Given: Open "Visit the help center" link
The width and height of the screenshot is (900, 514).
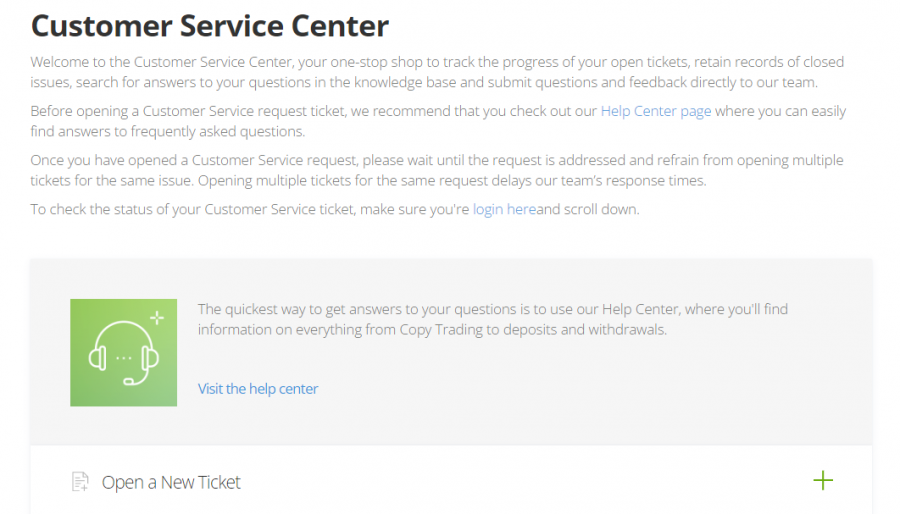Looking at the screenshot, I should click(258, 388).
